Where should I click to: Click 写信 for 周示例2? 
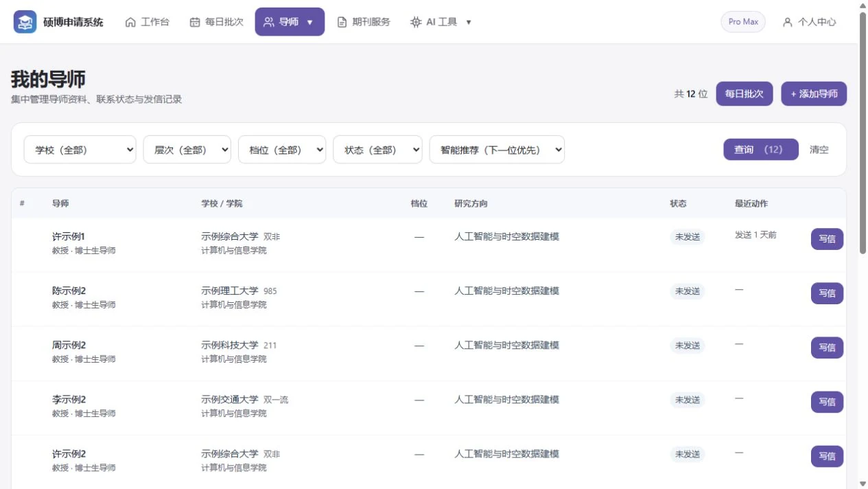pos(827,348)
